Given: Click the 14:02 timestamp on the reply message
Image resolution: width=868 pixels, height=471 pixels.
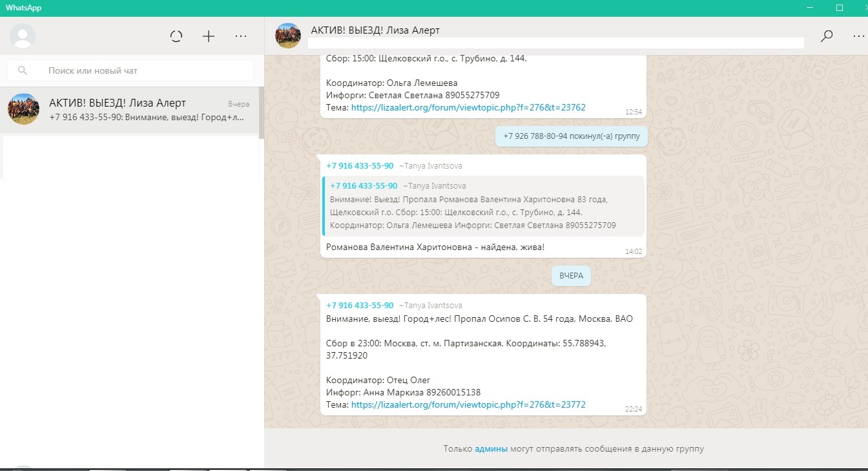Looking at the screenshot, I should [634, 252].
